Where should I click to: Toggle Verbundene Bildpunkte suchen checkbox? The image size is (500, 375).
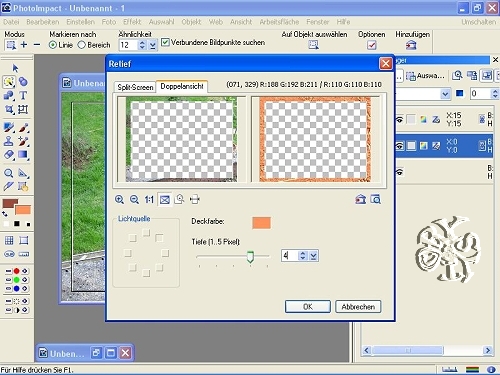click(x=165, y=42)
